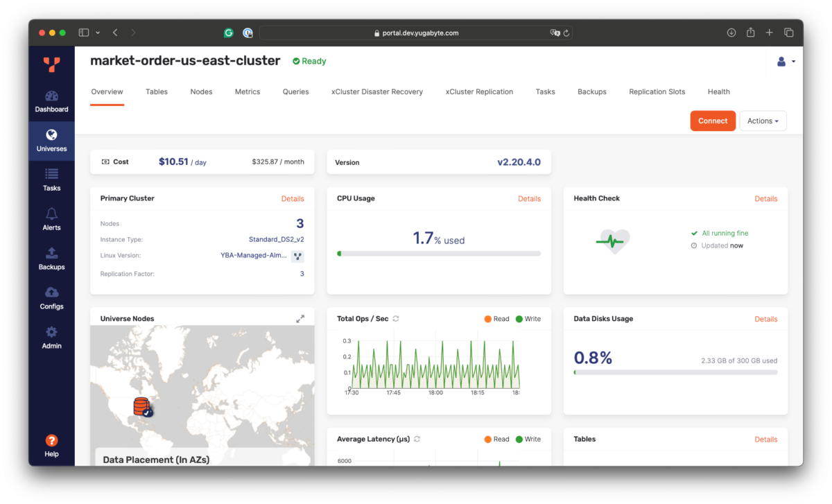
Task: Click the Linux version upgrade icon
Action: (x=297, y=256)
